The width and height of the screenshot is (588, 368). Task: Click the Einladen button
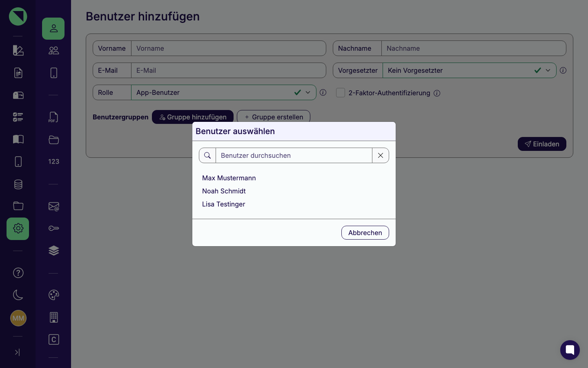coord(542,144)
